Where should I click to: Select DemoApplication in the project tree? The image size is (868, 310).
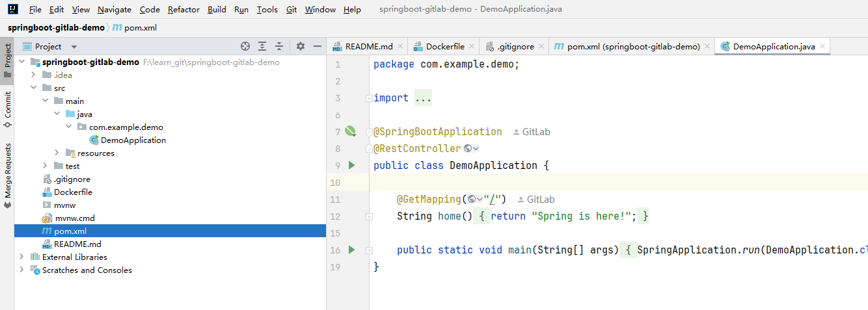tap(133, 140)
